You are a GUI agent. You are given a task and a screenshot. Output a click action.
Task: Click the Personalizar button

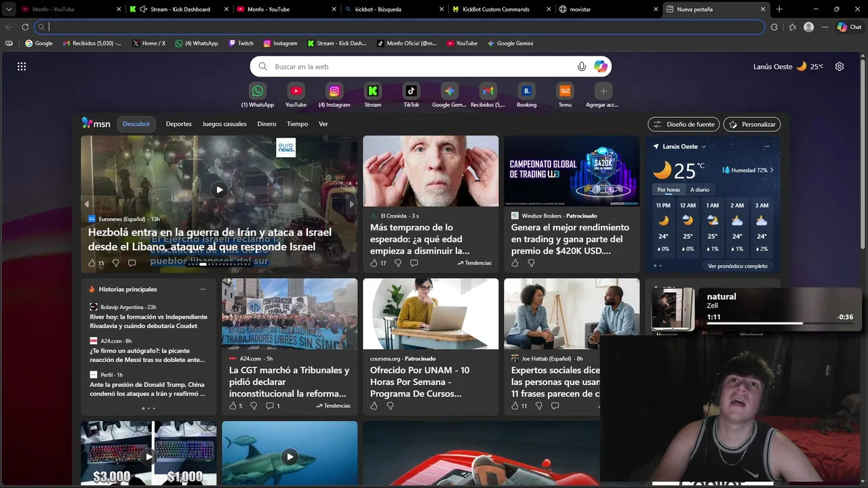coord(752,124)
